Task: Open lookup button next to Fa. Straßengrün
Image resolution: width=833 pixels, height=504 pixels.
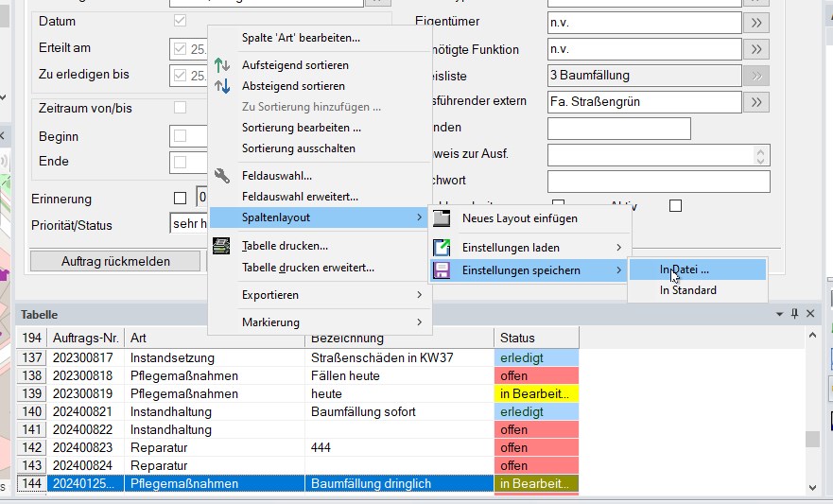Action: pos(756,102)
